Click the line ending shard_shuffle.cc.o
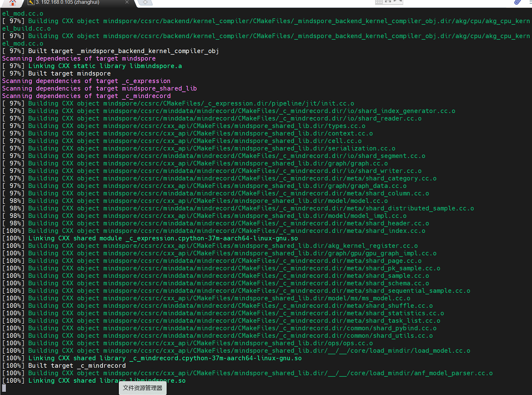532x395 pixels. pyautogui.click(x=218, y=305)
